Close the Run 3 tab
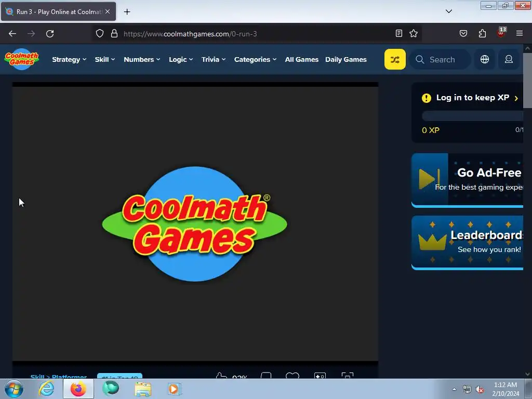This screenshot has width=532, height=399. click(x=108, y=11)
